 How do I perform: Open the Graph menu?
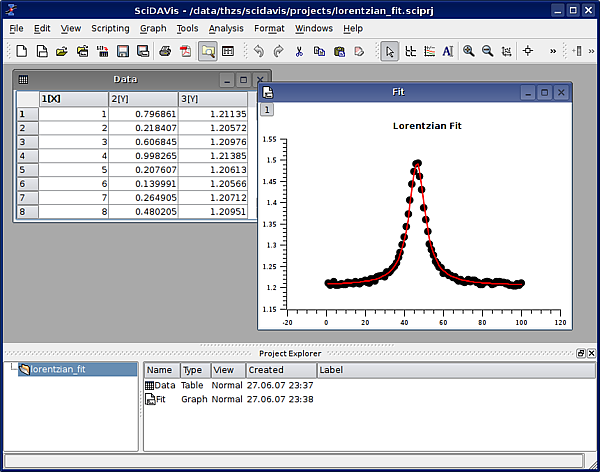pyautogui.click(x=153, y=28)
